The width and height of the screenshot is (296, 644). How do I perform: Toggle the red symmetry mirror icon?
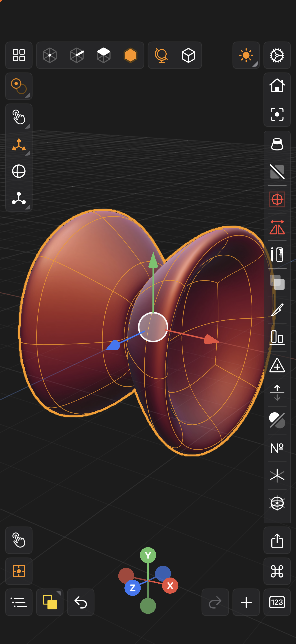(x=277, y=227)
